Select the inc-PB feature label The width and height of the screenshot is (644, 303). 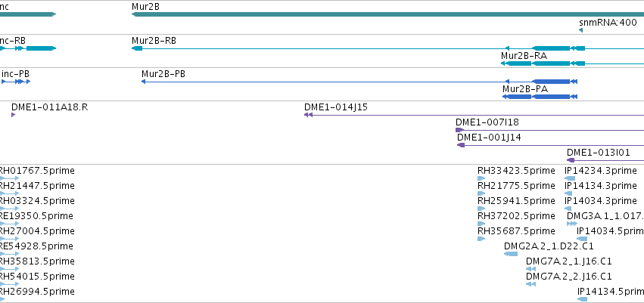tap(15, 74)
